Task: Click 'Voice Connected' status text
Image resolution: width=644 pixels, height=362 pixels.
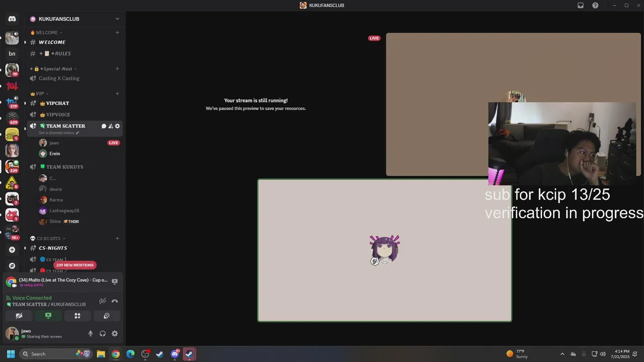Action: 32,298
